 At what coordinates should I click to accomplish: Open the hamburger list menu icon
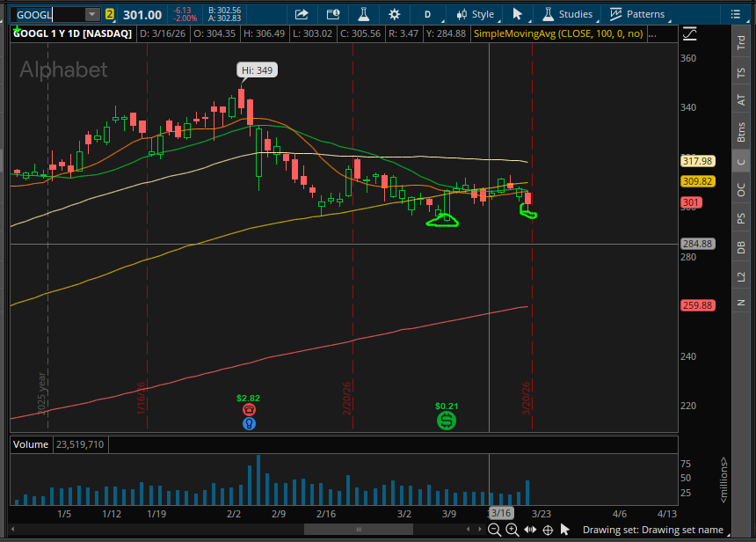click(x=735, y=14)
